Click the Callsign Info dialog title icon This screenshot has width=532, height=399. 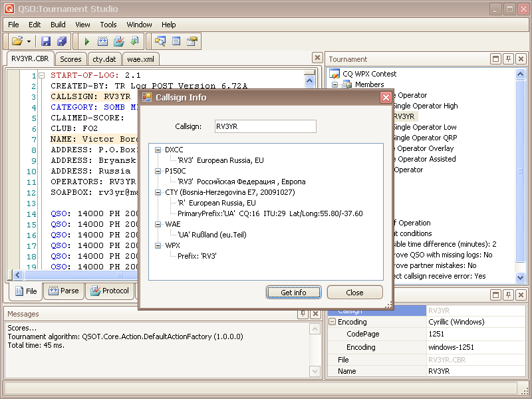[x=147, y=98]
